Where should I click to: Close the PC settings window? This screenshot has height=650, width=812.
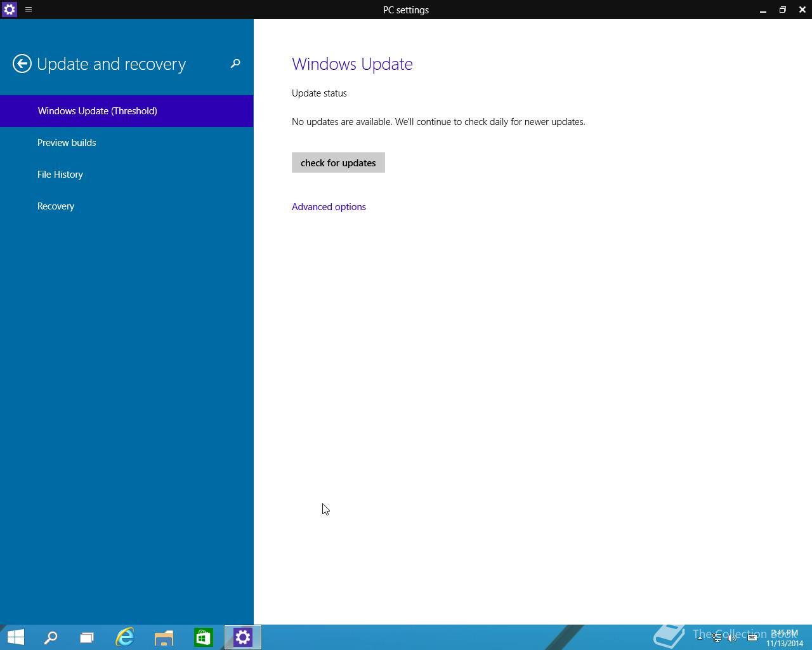coord(802,10)
